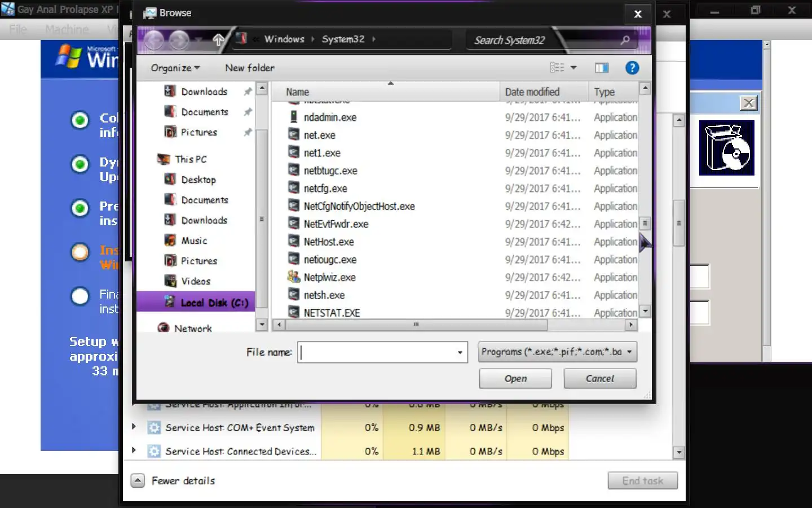
Task: Select the 'Dynamic Update' step radio
Action: (80, 164)
